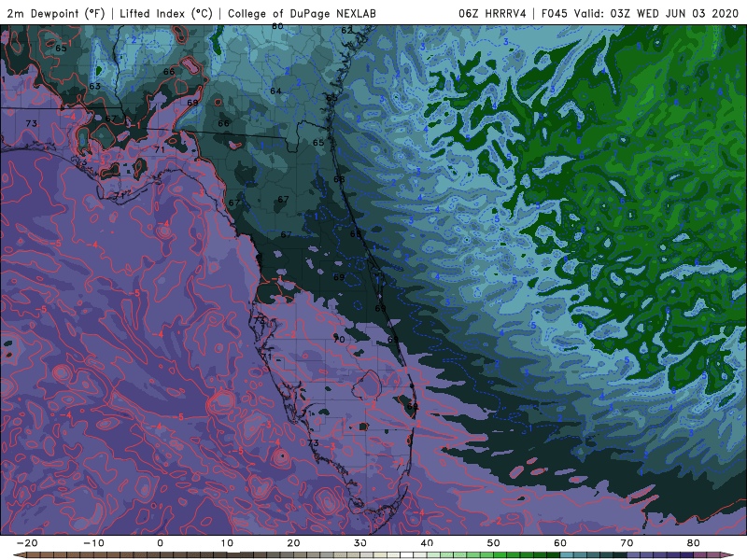Click the '10' color scale label

coord(227,543)
